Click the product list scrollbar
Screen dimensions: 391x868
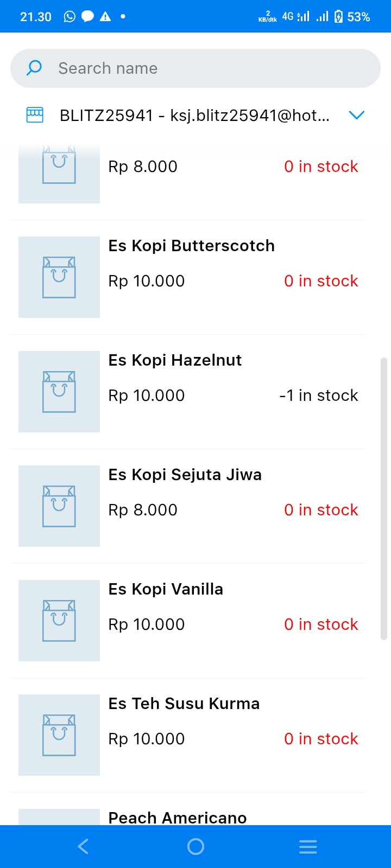384,499
